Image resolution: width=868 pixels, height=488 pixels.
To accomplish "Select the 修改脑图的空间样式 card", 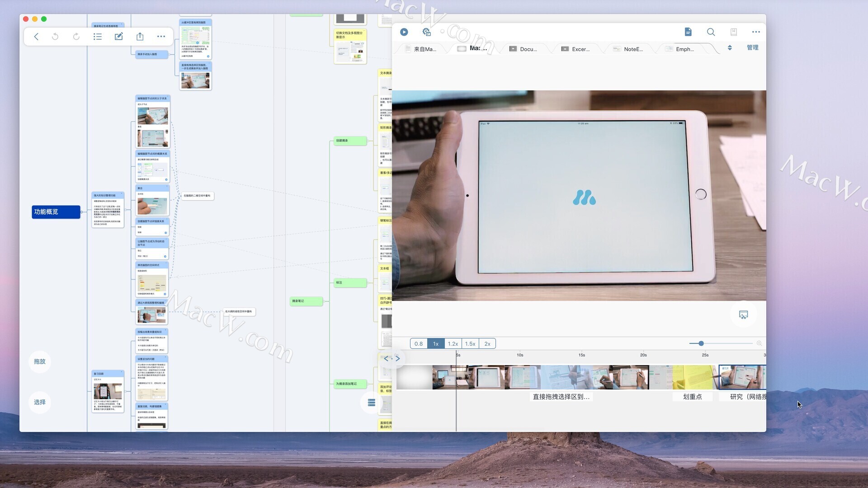I will [152, 279].
